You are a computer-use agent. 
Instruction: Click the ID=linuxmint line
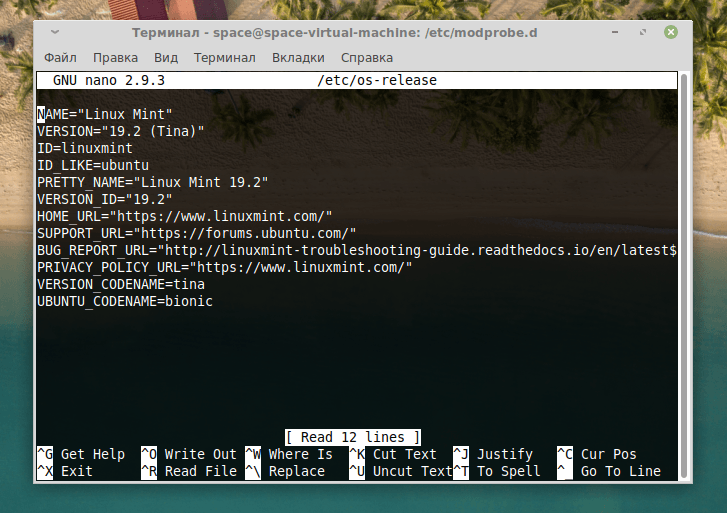coord(85,148)
